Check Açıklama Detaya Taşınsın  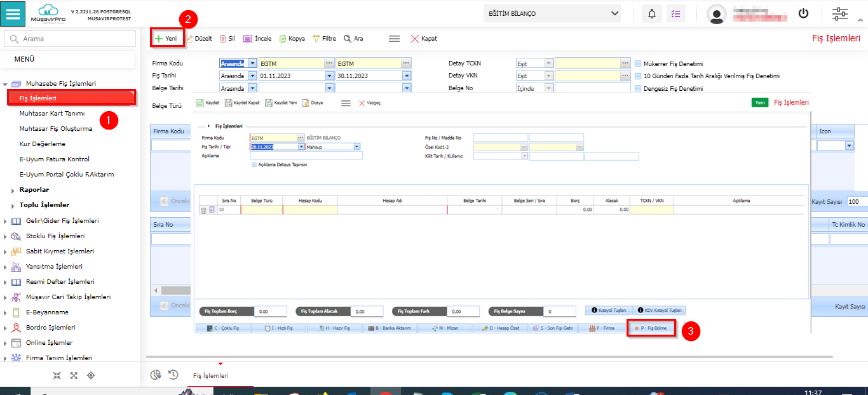click(255, 164)
